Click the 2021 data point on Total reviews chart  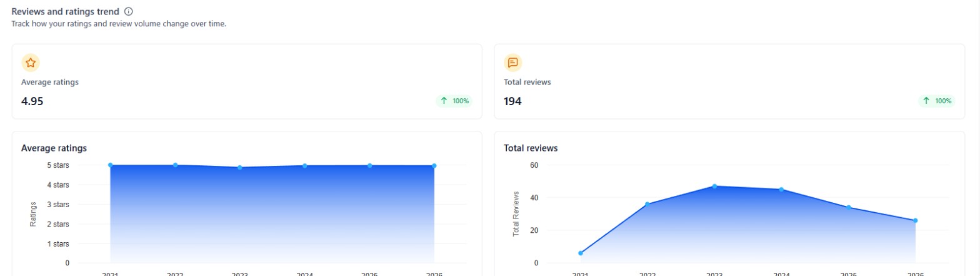[581, 253]
